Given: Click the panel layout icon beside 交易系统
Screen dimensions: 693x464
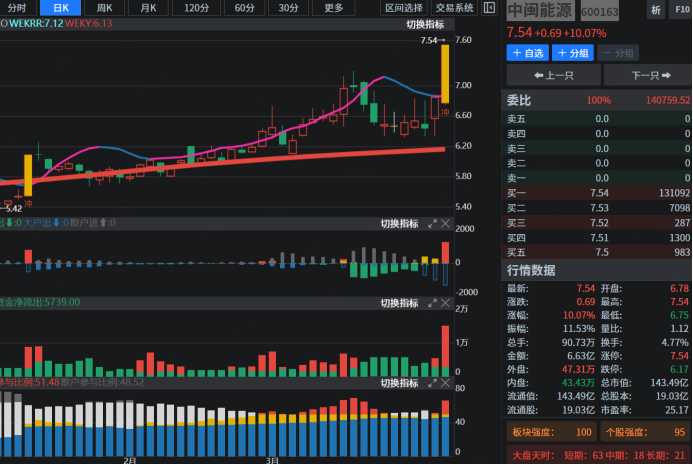Looking at the screenshot, I should 489,8.
